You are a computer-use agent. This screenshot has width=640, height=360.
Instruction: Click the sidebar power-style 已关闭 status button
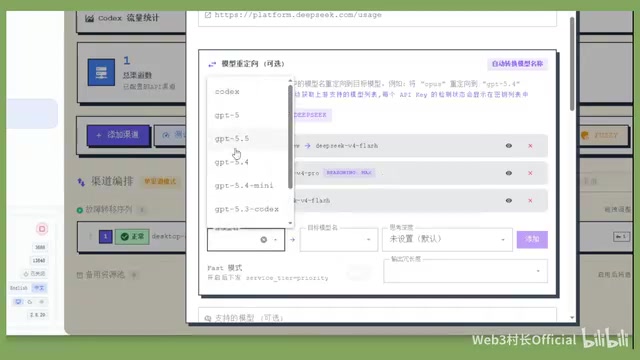click(35, 274)
